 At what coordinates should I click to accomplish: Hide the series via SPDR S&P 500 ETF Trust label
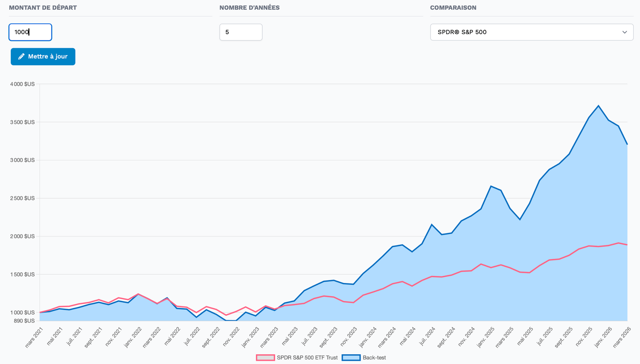tap(307, 358)
